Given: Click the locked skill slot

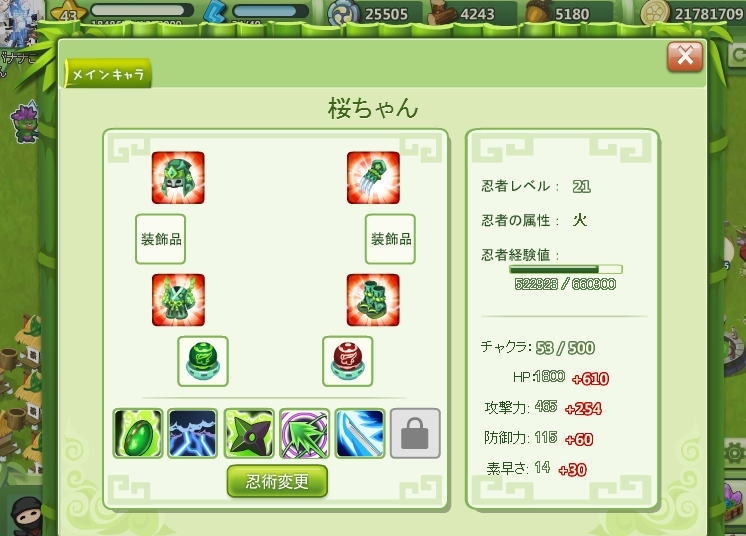Looking at the screenshot, I should point(415,433).
